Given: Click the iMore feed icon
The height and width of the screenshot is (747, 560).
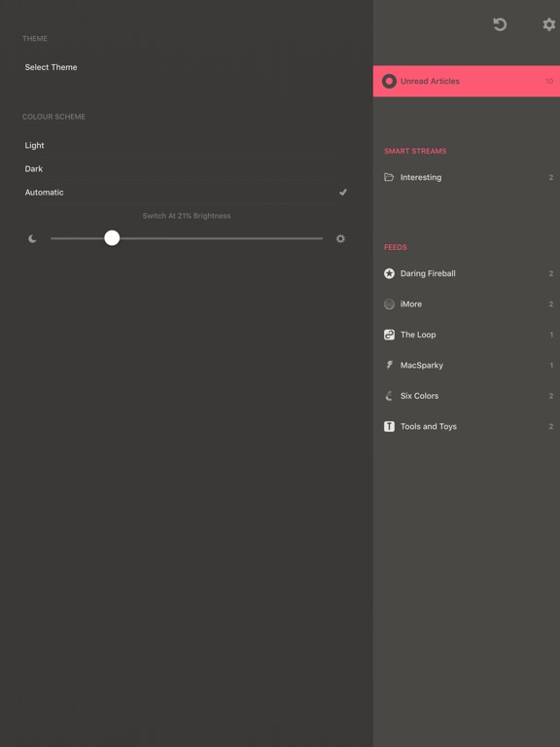Looking at the screenshot, I should tap(389, 303).
